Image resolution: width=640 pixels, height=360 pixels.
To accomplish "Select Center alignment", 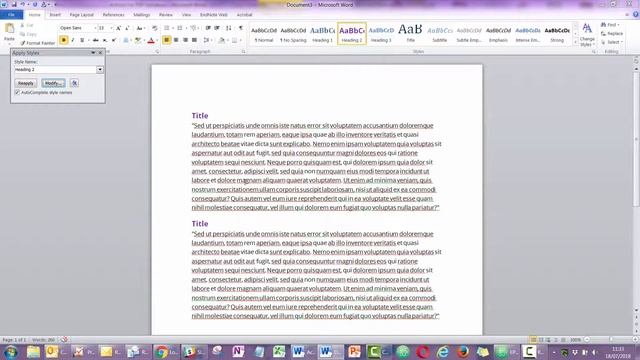I will tap(176, 40).
